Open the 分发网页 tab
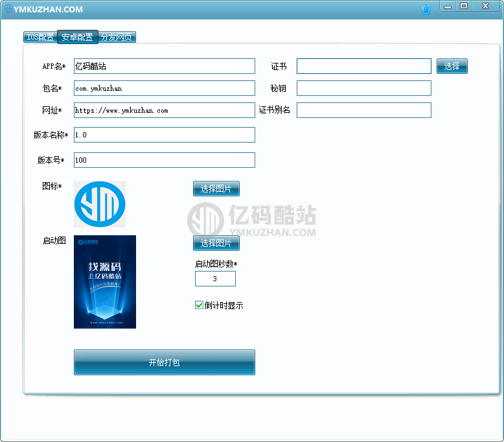This screenshot has height=442, width=504. 117,37
